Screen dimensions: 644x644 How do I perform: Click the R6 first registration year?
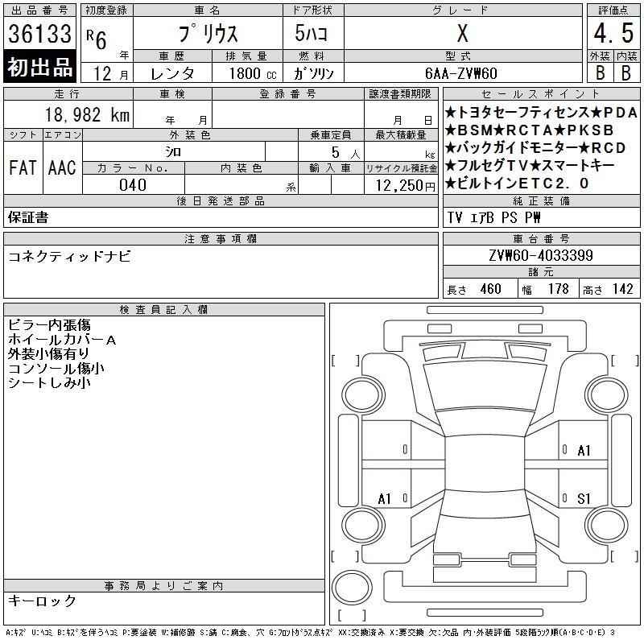97,39
